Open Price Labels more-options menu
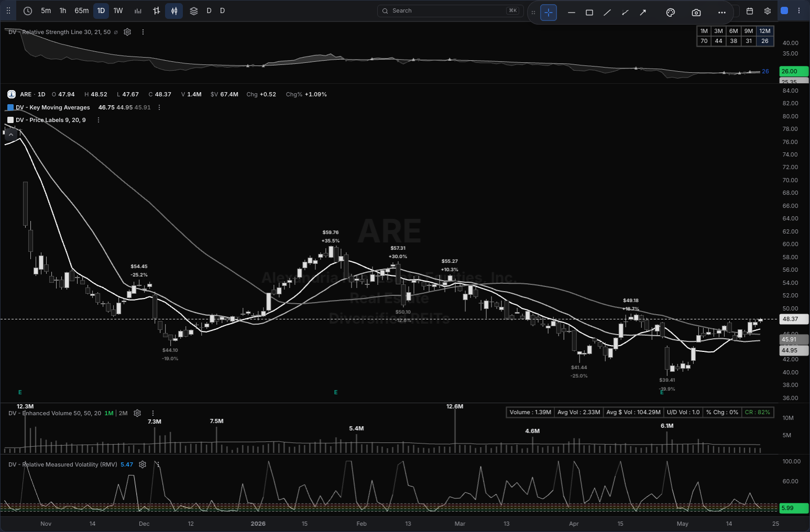 click(x=98, y=120)
